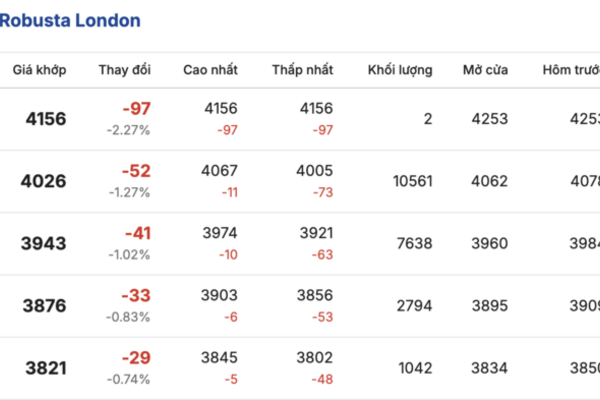Click the volume value 7638

pyautogui.click(x=418, y=244)
